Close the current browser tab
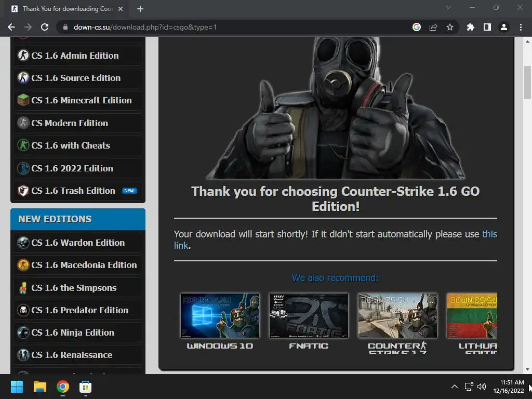Viewport: 532px width, 399px height. pyautogui.click(x=121, y=9)
